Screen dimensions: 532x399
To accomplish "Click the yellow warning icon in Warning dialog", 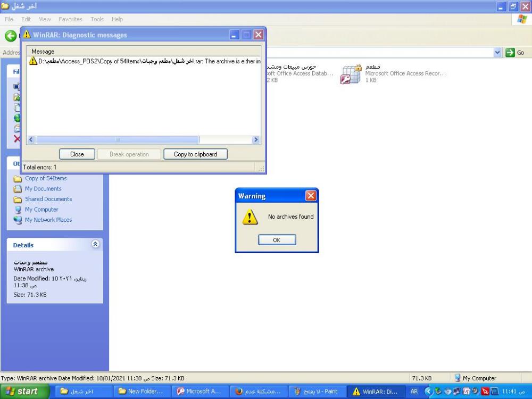I will tap(250, 217).
